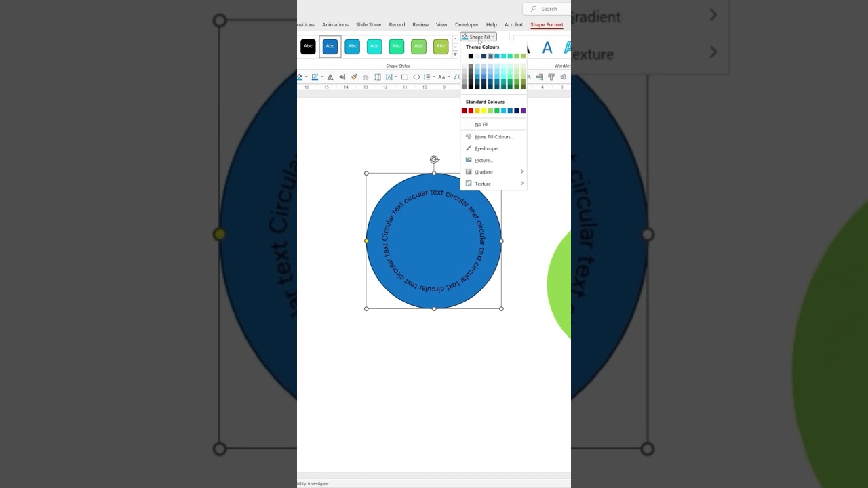Choose the turquoise Abc shape style
The height and width of the screenshot is (488, 868).
[374, 46]
